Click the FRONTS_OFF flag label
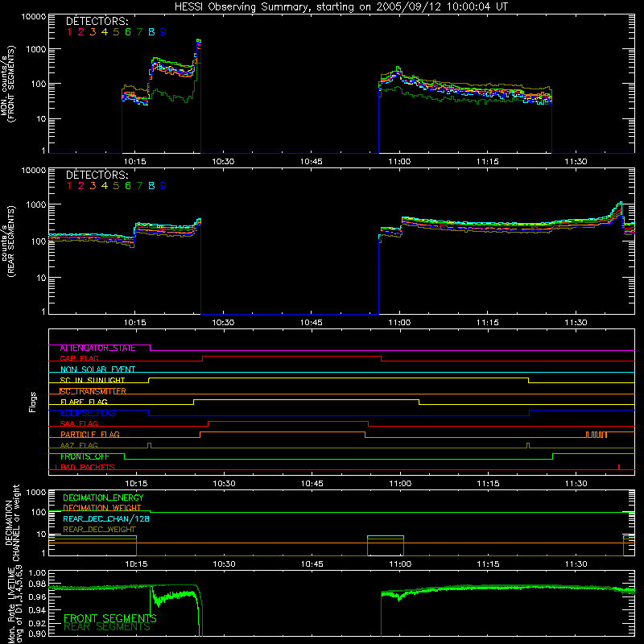The image size is (644, 644). [x=85, y=456]
